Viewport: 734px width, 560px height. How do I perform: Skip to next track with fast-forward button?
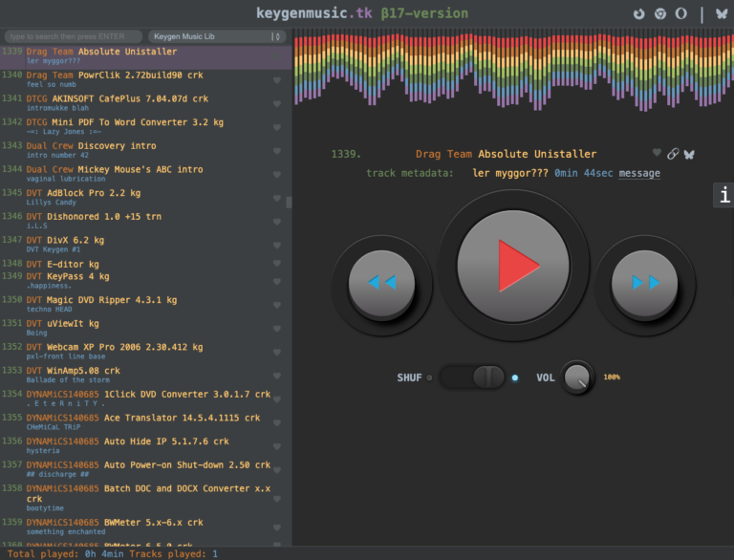[644, 283]
